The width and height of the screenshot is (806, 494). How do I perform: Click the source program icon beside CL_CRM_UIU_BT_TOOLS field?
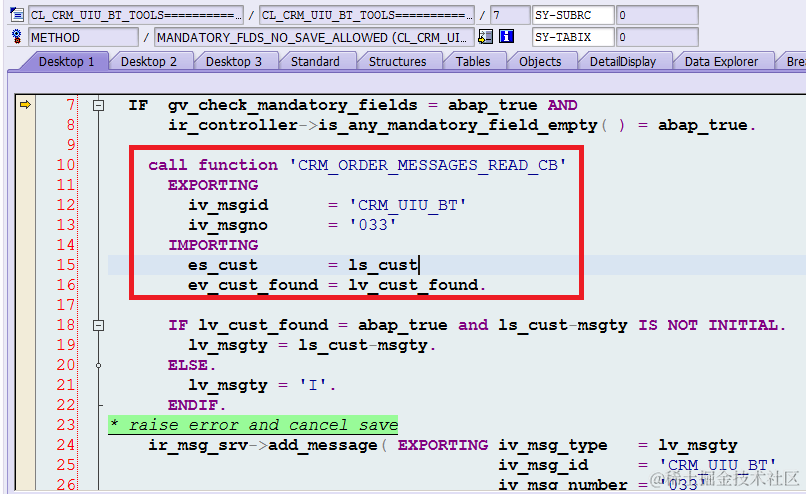pyautogui.click(x=16, y=14)
